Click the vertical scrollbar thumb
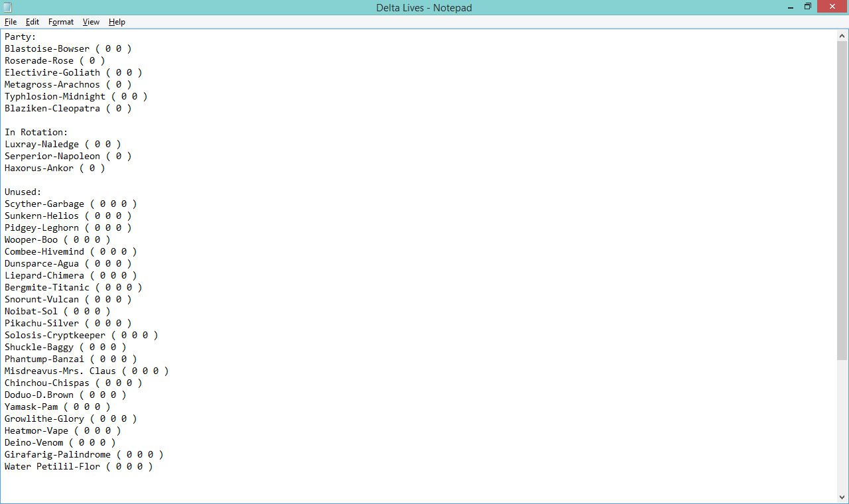Image resolution: width=849 pixels, height=504 pixels. click(x=843, y=201)
